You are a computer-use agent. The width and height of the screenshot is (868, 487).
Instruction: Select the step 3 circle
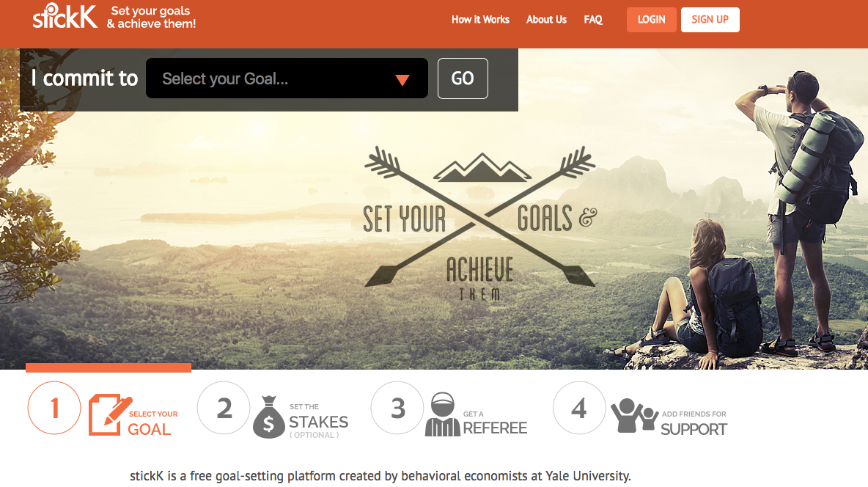click(x=397, y=408)
